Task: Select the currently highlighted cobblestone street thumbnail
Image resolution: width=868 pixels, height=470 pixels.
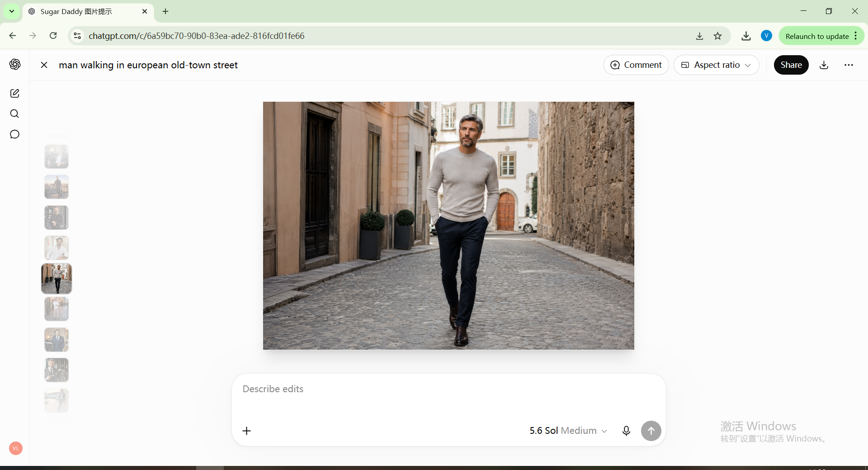Action: click(57, 279)
